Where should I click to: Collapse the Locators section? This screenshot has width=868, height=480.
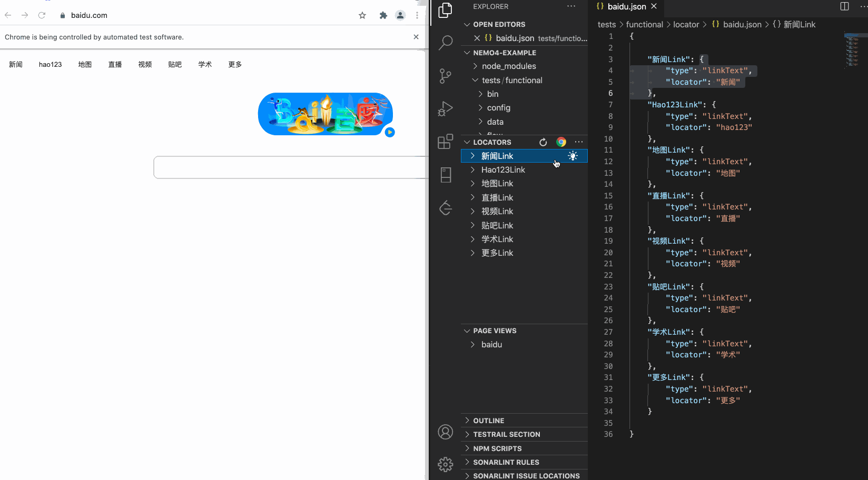467,142
